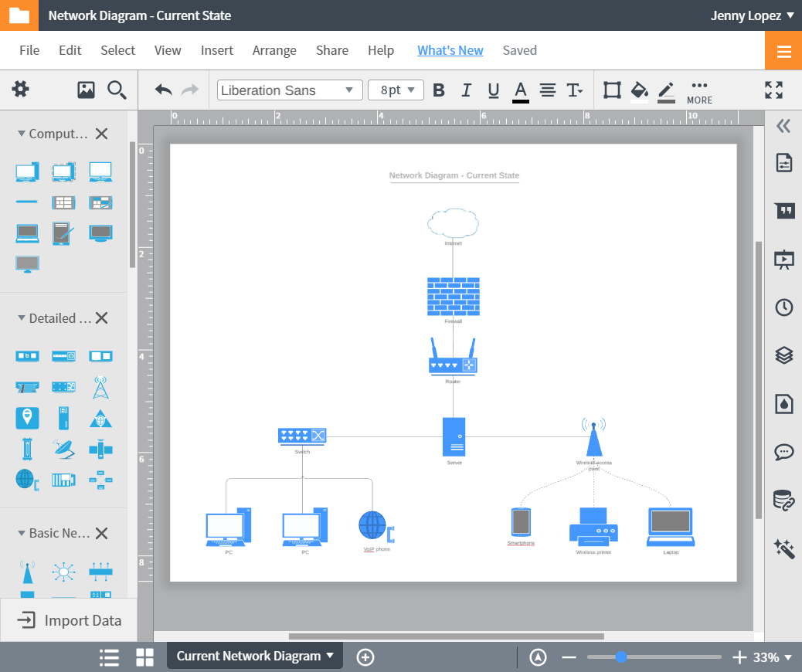Click the shapes search magnifier icon

pos(117,90)
